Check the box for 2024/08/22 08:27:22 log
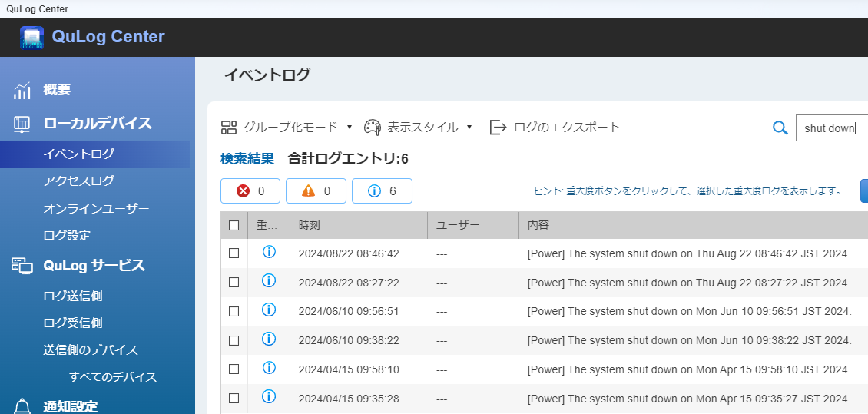868x414 pixels. click(x=234, y=283)
